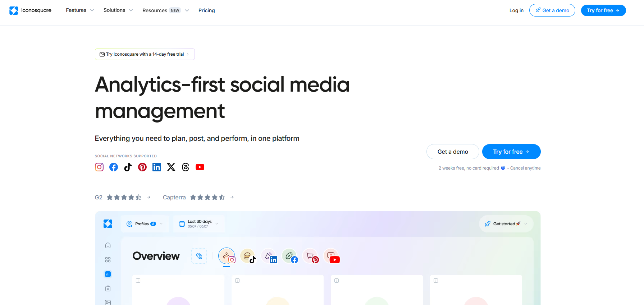Click the hero Get a demo button

tap(453, 152)
